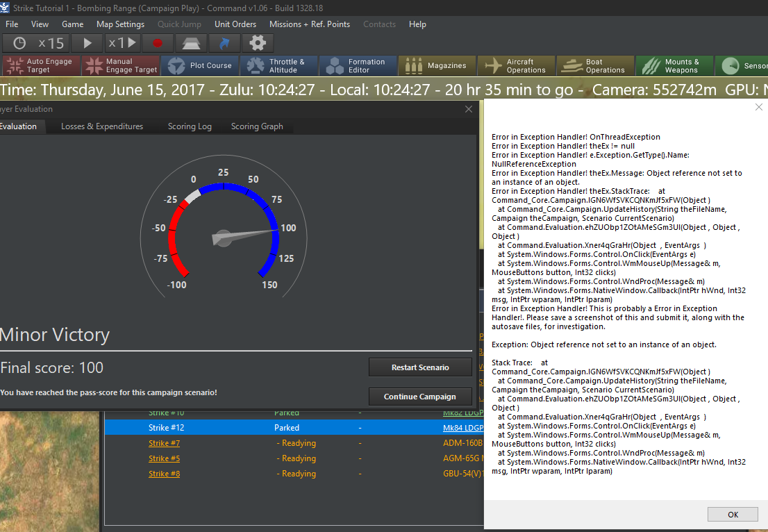768x532 pixels.
Task: Click Auto Engage Target button
Action: pyautogui.click(x=41, y=66)
